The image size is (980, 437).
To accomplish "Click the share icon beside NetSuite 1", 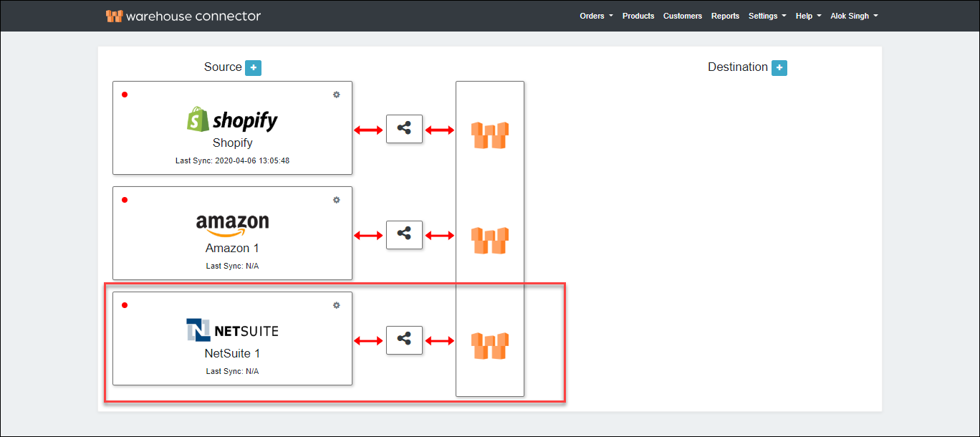I will click(x=404, y=340).
